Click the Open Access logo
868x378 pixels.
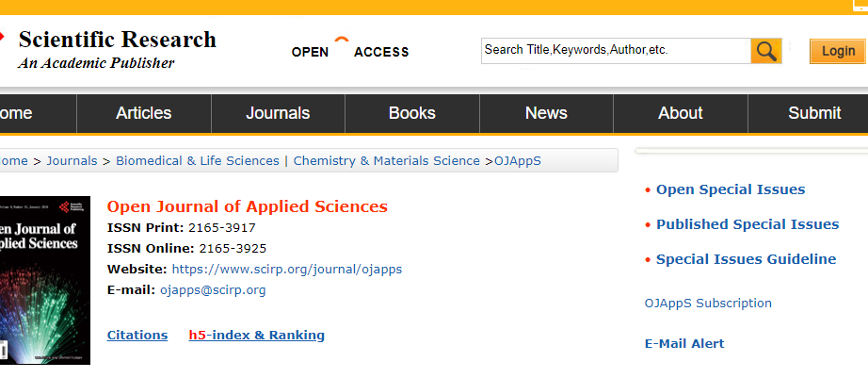coord(350,49)
